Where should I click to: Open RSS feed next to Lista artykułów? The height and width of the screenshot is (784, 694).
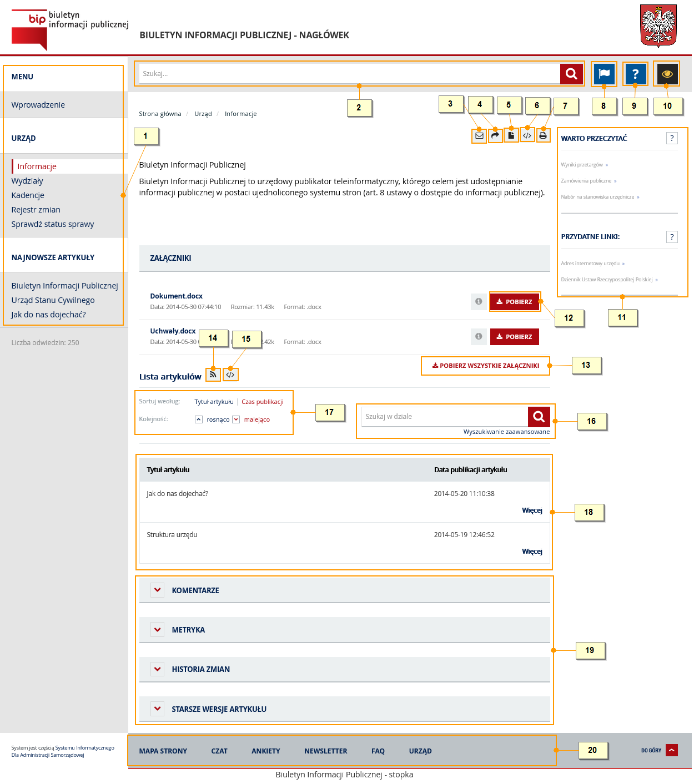coord(213,375)
